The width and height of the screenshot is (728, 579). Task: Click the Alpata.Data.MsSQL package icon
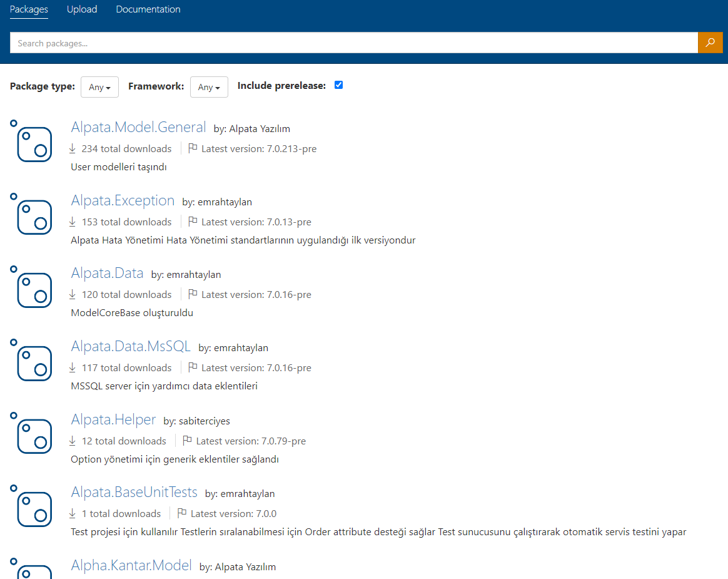31,362
